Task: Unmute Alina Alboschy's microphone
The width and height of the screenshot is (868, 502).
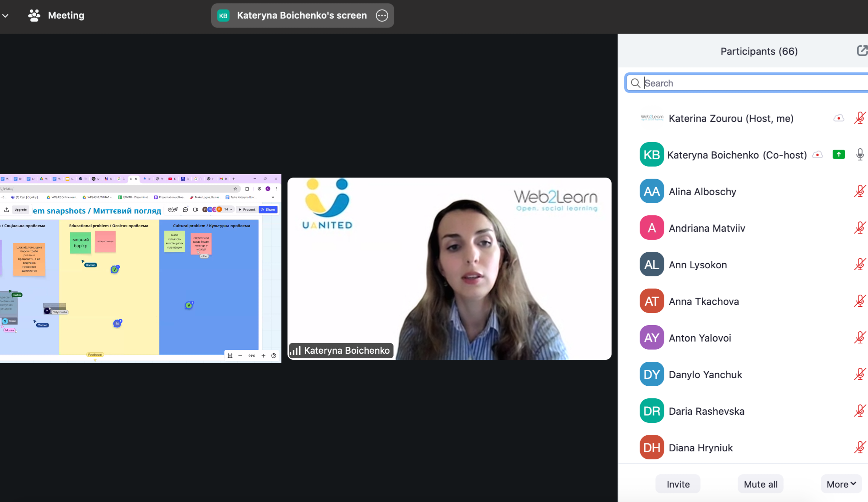Action: click(860, 191)
